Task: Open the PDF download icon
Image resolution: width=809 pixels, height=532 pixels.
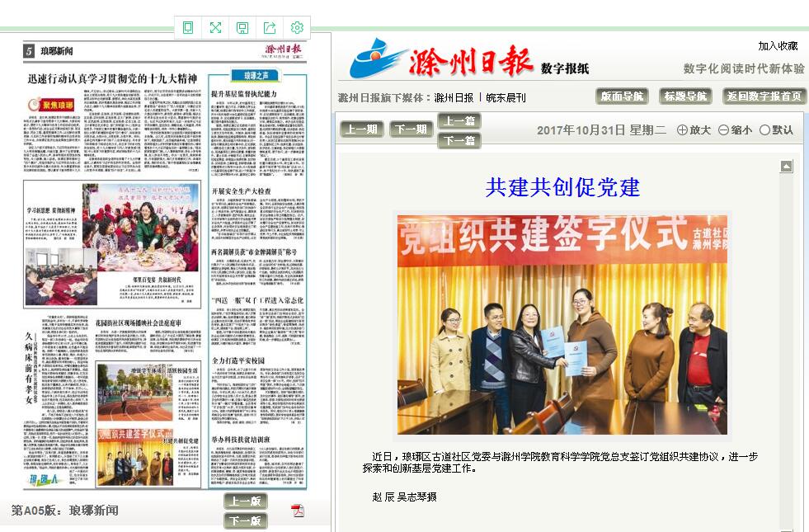Action: (x=298, y=511)
